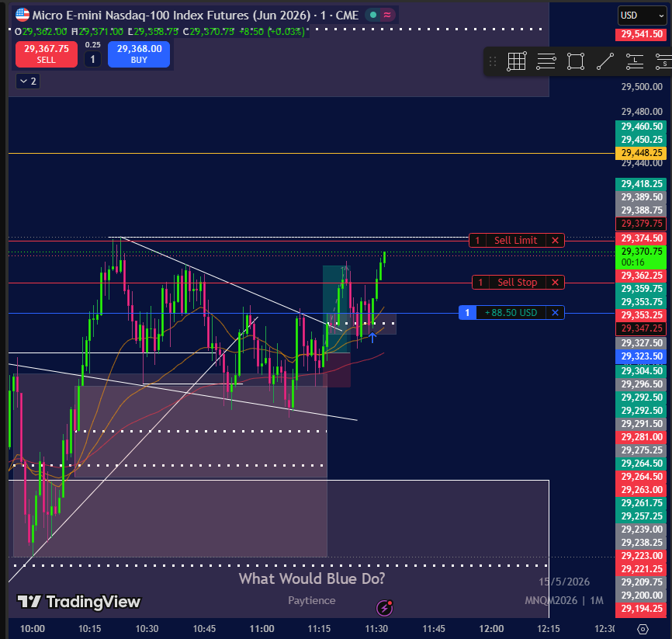Screen dimensions: 672x639
Task: Click the blue buy-entry arrow marker on chart
Action: pyautogui.click(x=372, y=338)
